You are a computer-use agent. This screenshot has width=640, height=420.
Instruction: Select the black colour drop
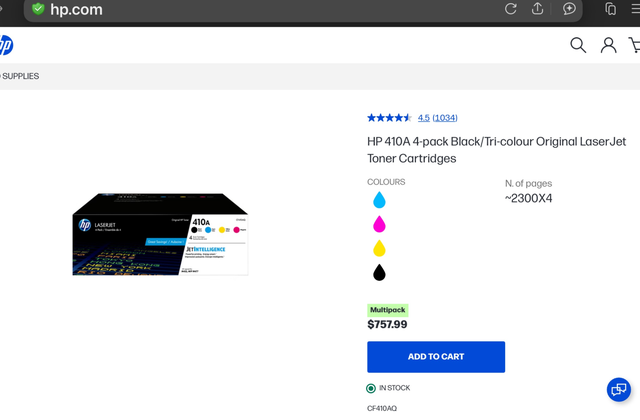379,272
